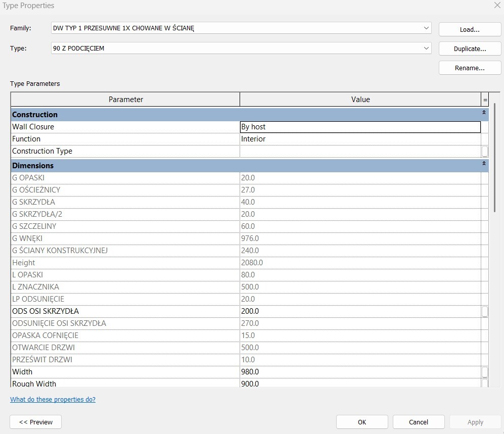Image resolution: width=504 pixels, height=434 pixels.
Task: Cancel the Type Properties dialog
Action: pyautogui.click(x=418, y=422)
